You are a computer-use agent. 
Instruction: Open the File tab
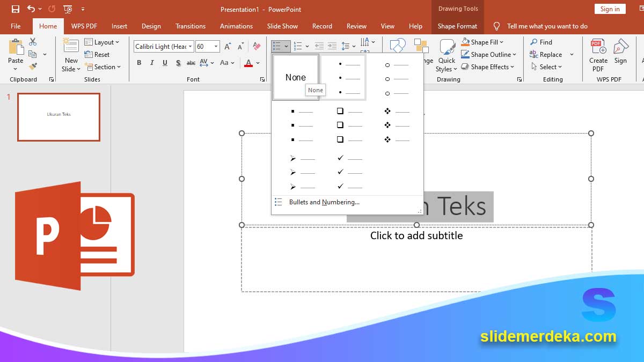[16, 26]
